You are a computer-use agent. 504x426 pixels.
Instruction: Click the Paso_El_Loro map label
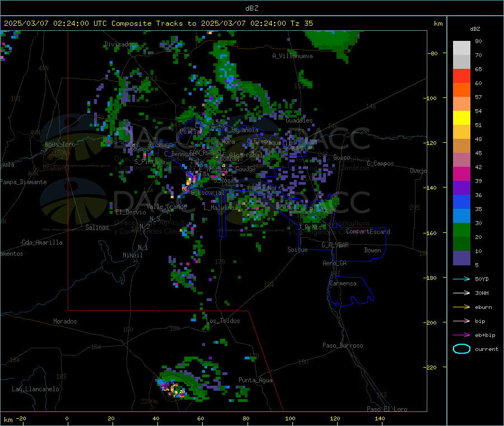coord(387,409)
